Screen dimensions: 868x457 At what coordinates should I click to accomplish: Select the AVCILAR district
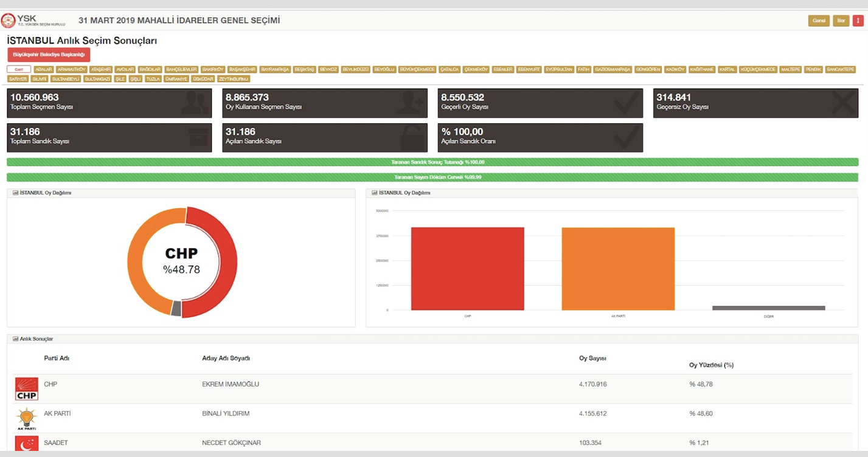pyautogui.click(x=125, y=69)
